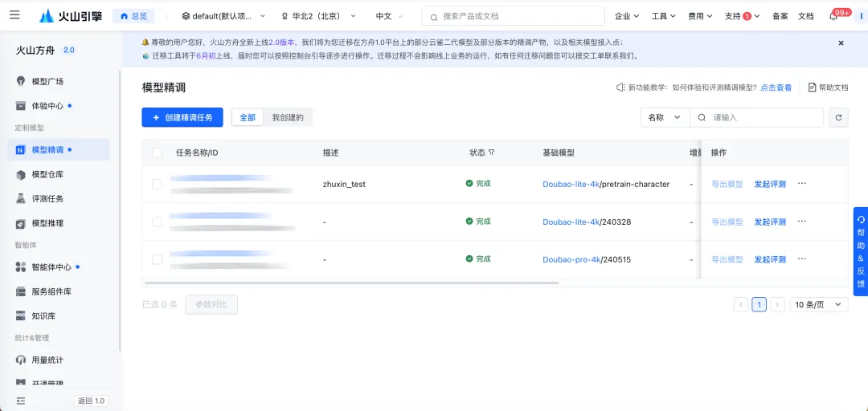Expand the default project dropdown
This screenshot has width=868, height=411.
[223, 16]
